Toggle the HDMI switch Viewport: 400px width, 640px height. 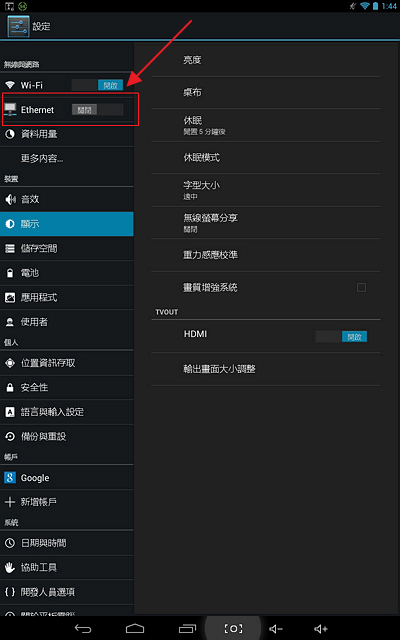[341, 336]
